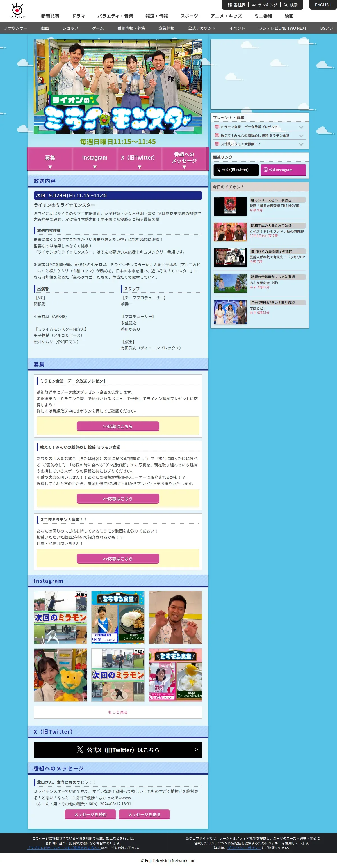The height and width of the screenshot is (868, 337).
Task: Open フジテレビONE TWO NEXT link
Action: pyautogui.click(x=283, y=28)
